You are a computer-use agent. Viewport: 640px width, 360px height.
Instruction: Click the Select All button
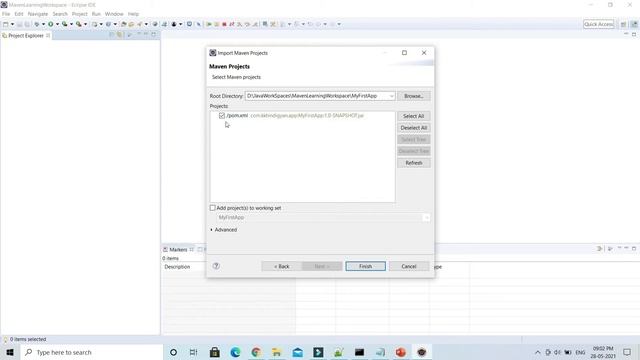click(413, 116)
